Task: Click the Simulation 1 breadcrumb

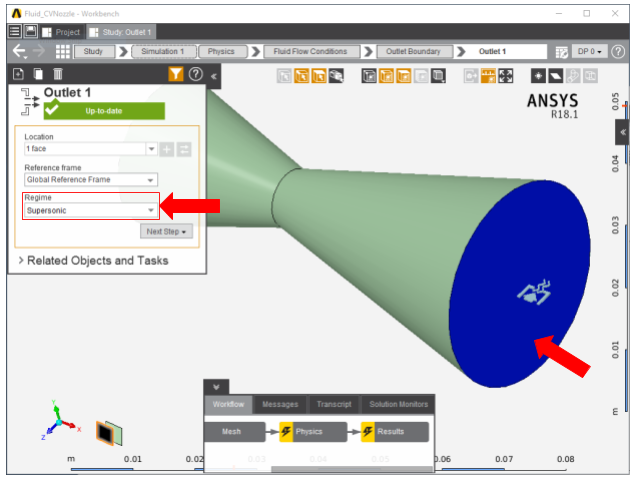Action: tap(163, 52)
